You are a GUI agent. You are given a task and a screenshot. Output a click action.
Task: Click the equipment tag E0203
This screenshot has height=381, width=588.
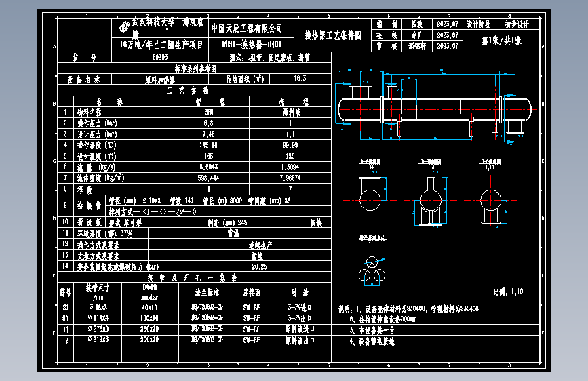(x=160, y=57)
